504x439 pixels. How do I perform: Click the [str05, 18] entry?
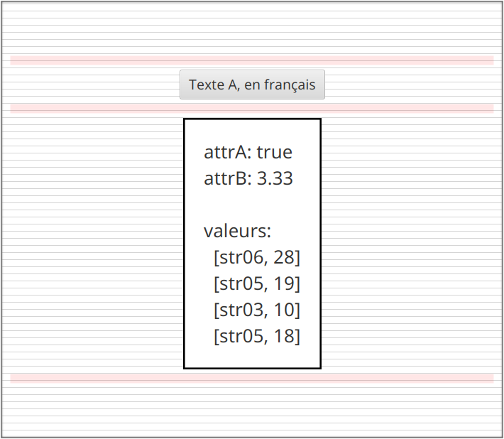click(x=256, y=336)
